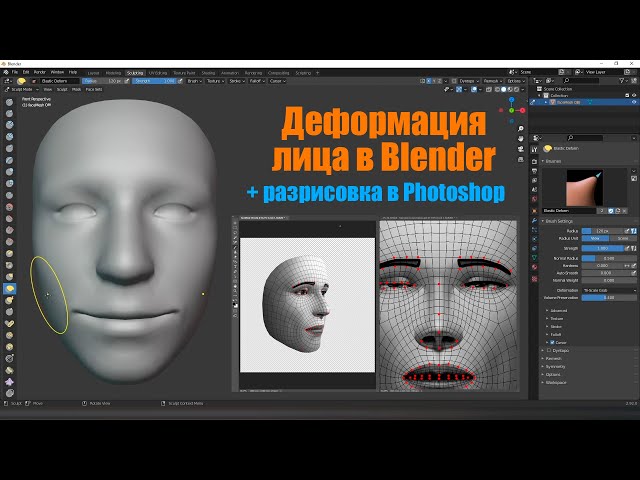Select View as the Radius Unit
The width and height of the screenshot is (640, 480).
tap(595, 238)
